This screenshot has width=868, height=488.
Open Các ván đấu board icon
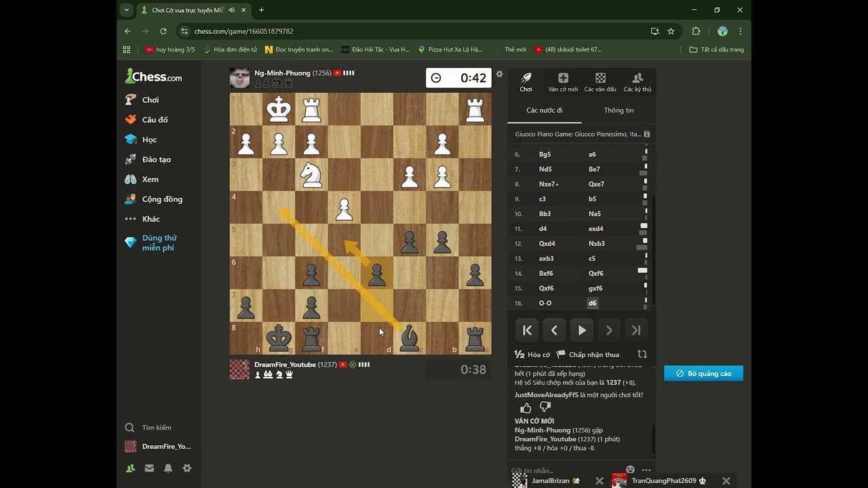pyautogui.click(x=600, y=82)
